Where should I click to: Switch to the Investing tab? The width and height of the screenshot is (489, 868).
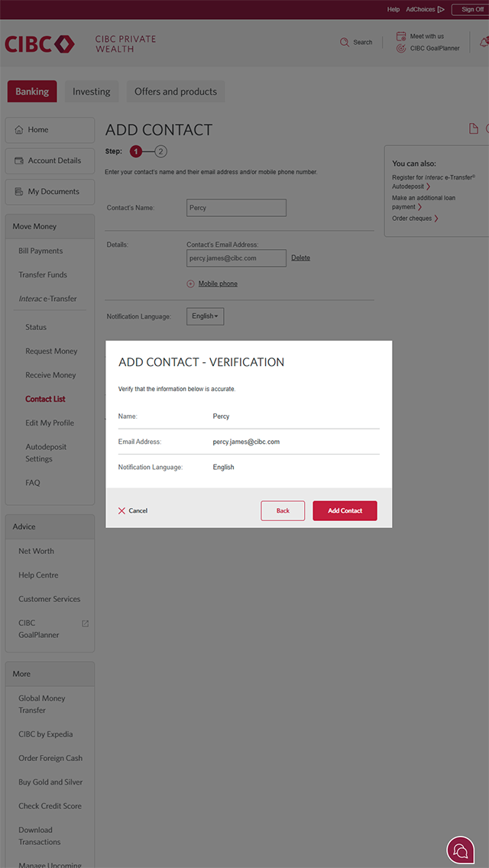tap(92, 92)
